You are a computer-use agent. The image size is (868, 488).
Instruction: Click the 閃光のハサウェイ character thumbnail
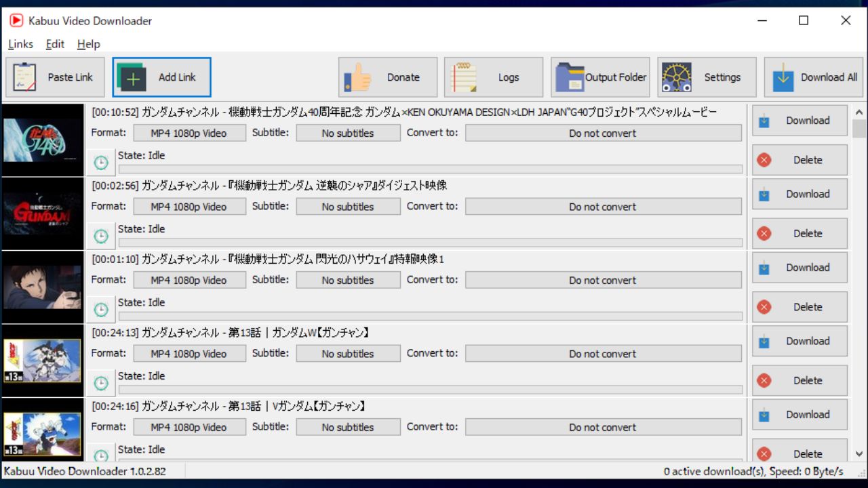click(x=42, y=287)
